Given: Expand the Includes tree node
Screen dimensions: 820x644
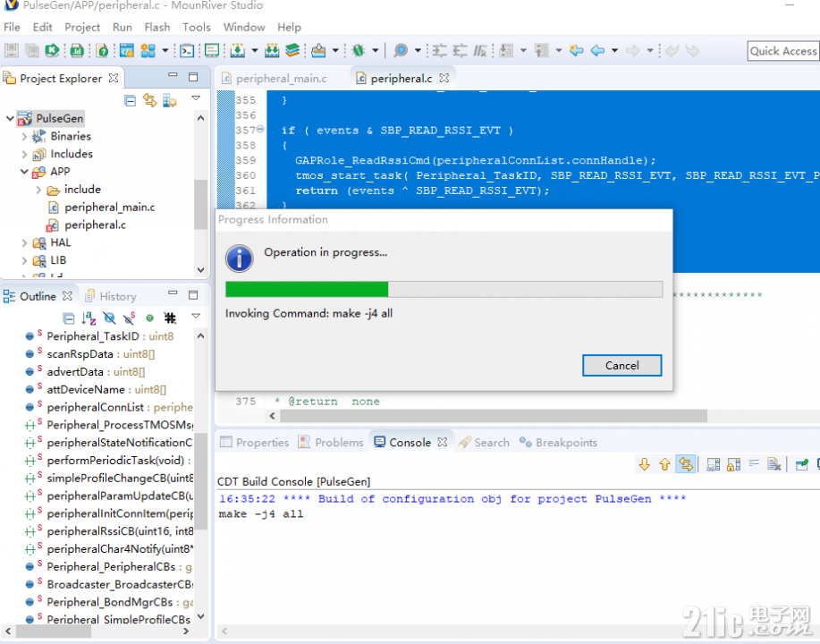Looking at the screenshot, I should click(24, 155).
